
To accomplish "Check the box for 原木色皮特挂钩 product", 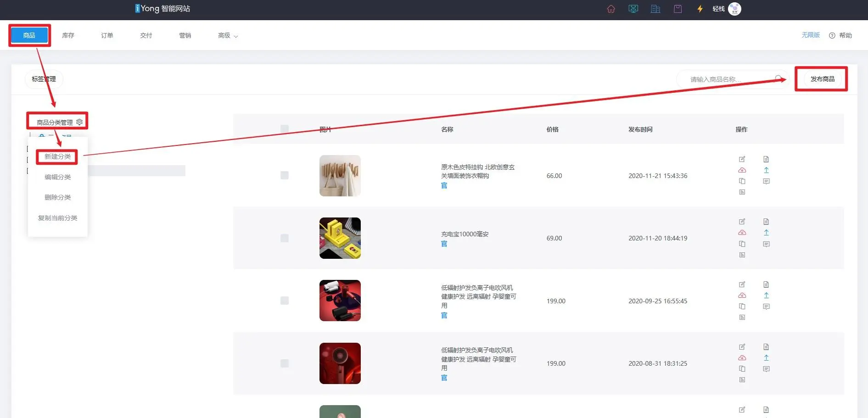I will [285, 175].
